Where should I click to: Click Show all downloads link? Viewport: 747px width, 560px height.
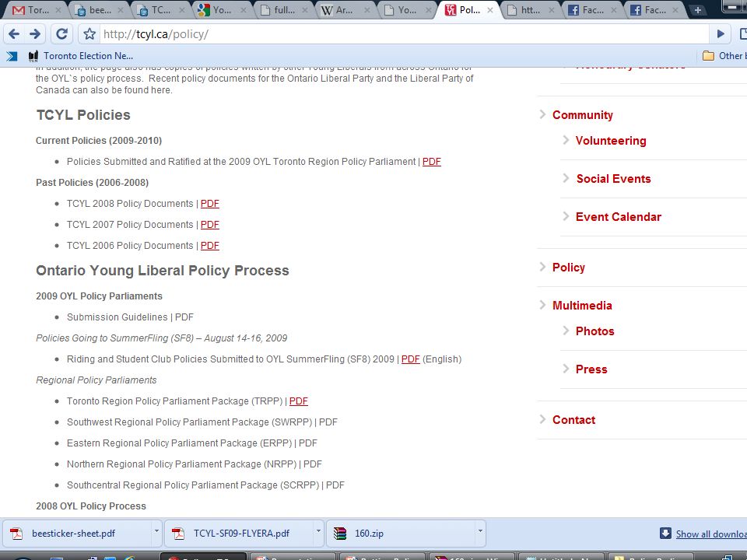[x=711, y=534]
